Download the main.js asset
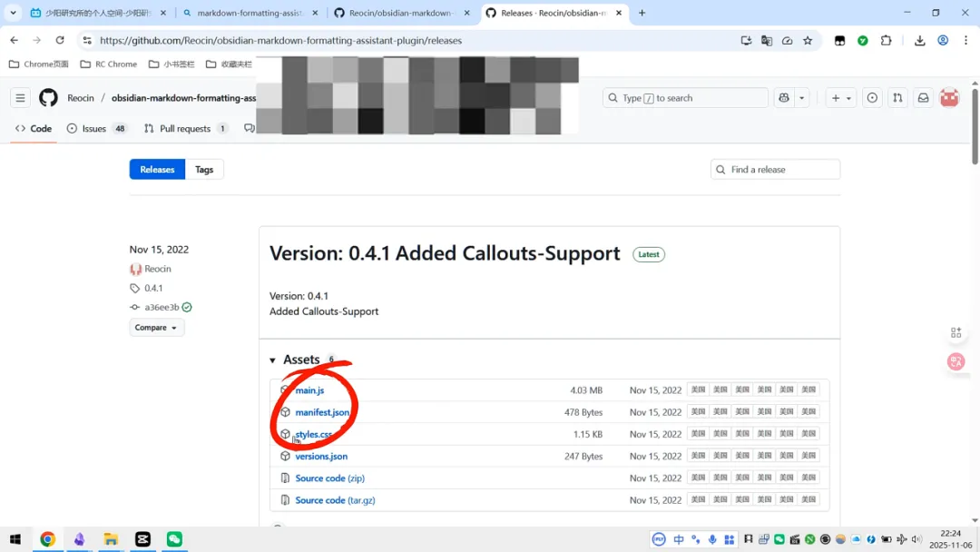The height and width of the screenshot is (552, 980). [309, 390]
